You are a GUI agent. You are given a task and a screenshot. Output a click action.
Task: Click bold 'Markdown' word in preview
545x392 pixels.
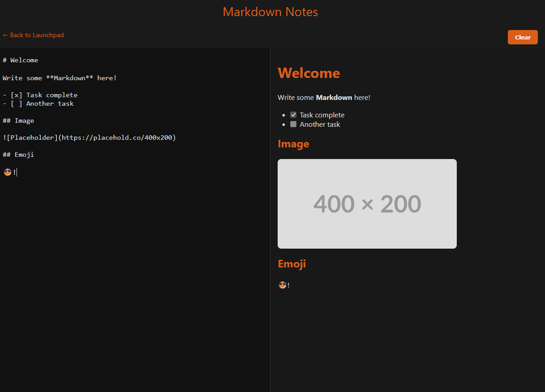pyautogui.click(x=334, y=97)
